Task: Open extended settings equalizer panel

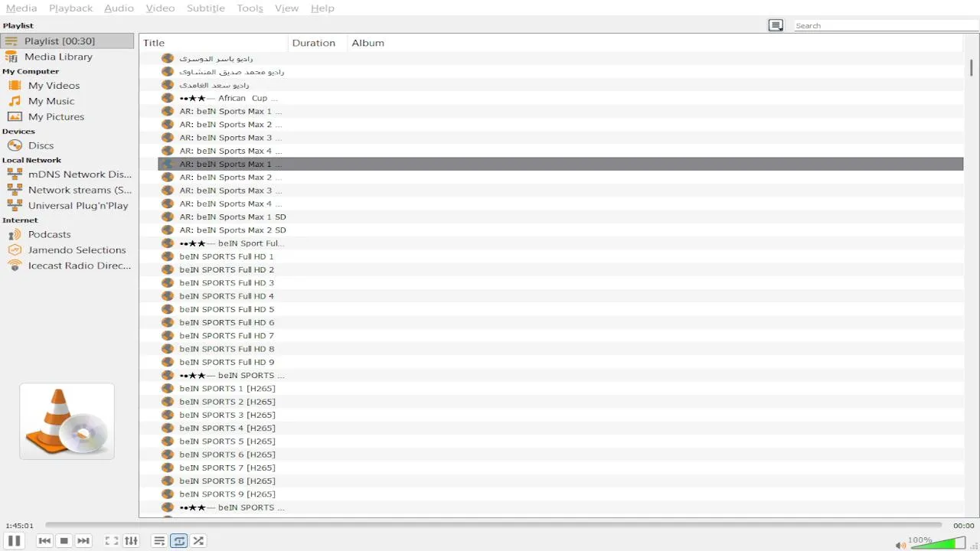Action: pyautogui.click(x=132, y=540)
